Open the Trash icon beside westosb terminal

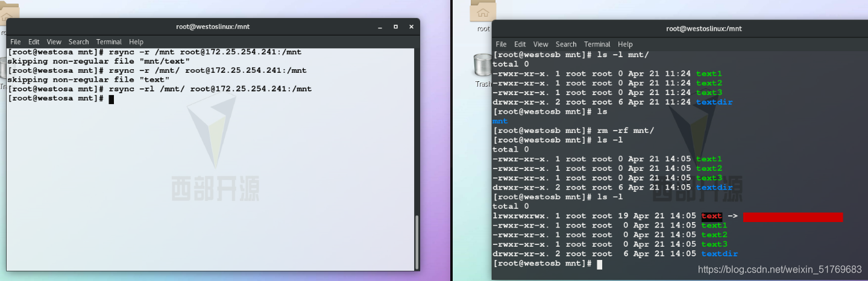483,69
